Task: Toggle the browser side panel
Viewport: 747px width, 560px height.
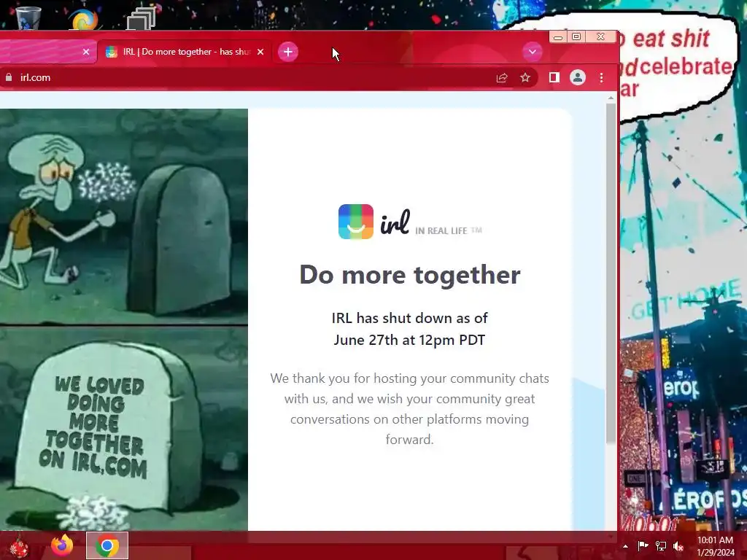Action: point(554,77)
